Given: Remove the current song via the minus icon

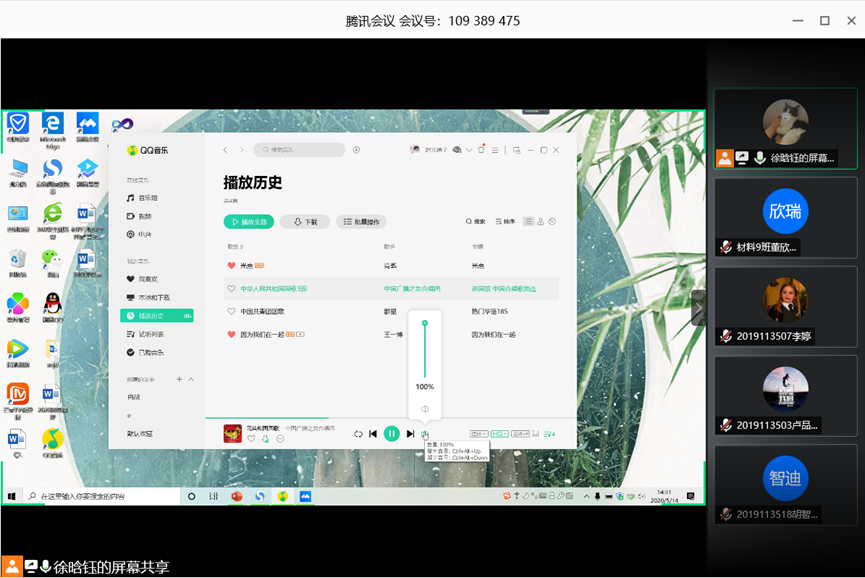Looking at the screenshot, I should click(280, 439).
